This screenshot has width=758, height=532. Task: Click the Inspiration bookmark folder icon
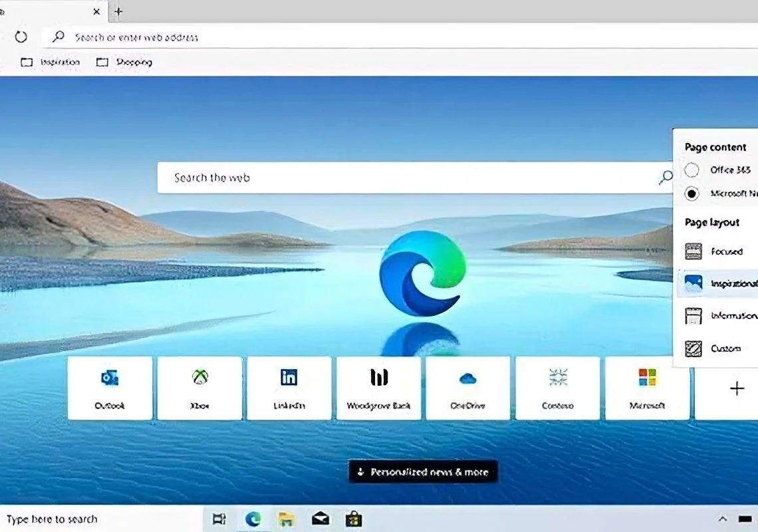coord(27,62)
